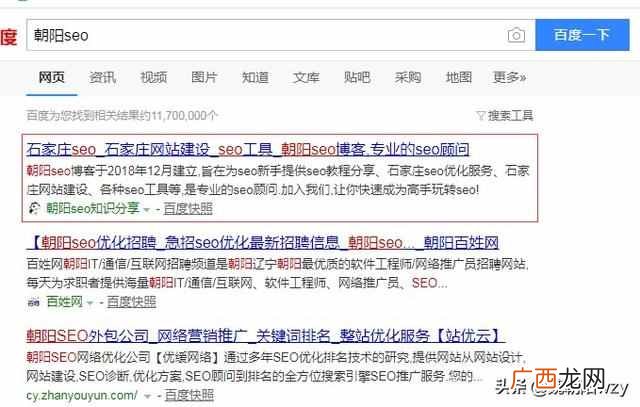Open the 视频 tab
The height and width of the screenshot is (407, 640).
pos(153,77)
